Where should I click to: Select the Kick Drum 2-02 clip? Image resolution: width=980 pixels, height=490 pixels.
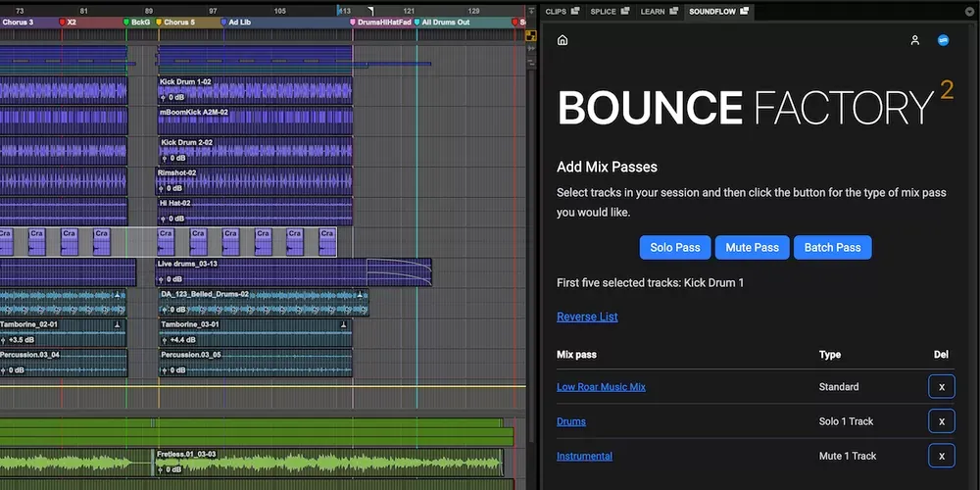pos(255,151)
